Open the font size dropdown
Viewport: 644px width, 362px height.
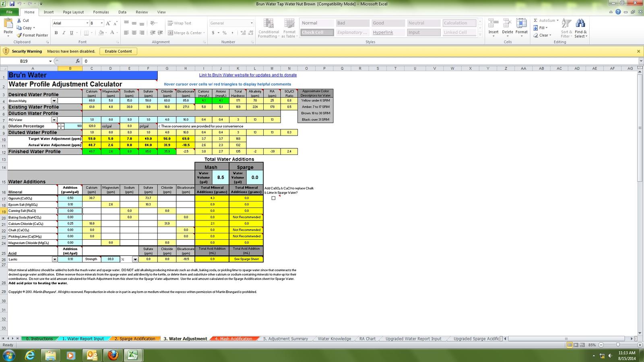[x=102, y=23]
